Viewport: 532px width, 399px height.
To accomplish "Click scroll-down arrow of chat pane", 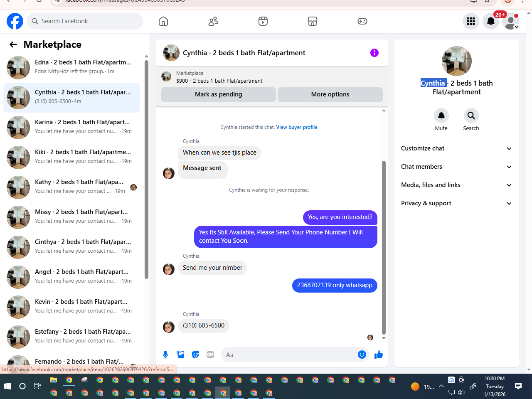I will click(384, 338).
